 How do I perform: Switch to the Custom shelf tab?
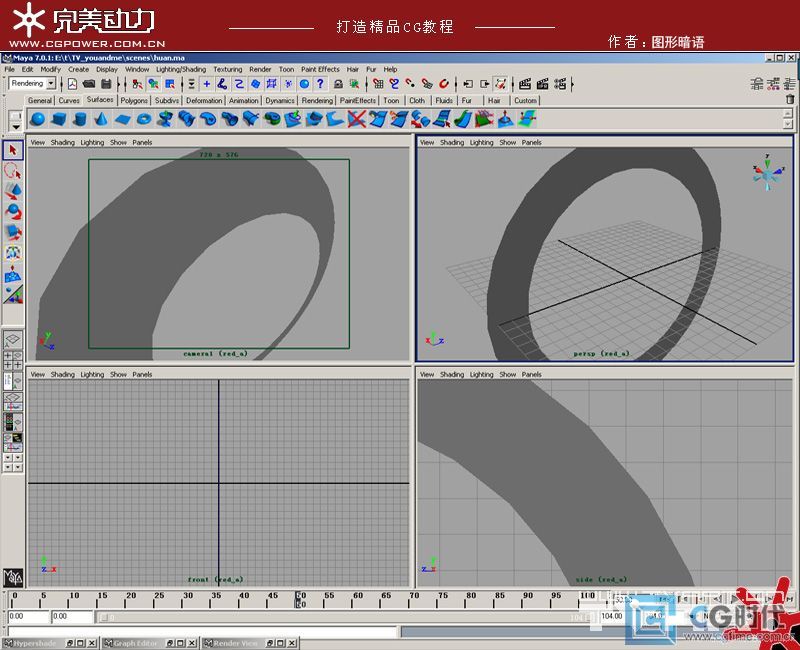525,101
